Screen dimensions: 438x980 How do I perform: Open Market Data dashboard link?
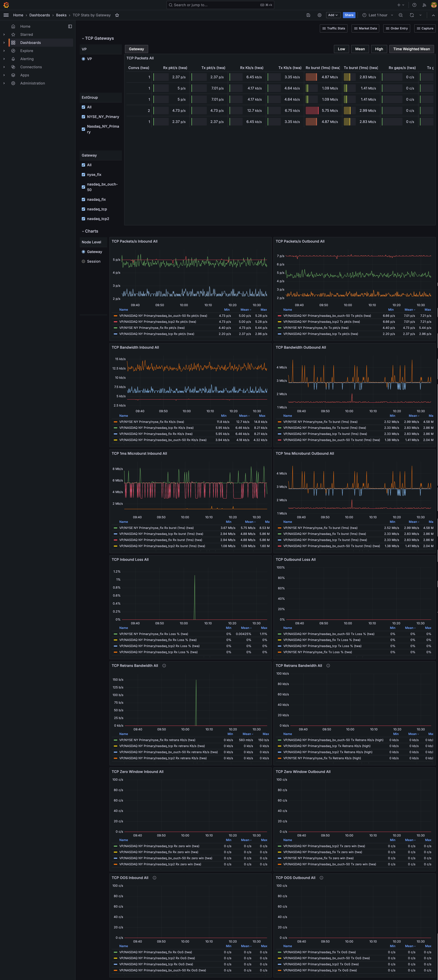tap(365, 29)
